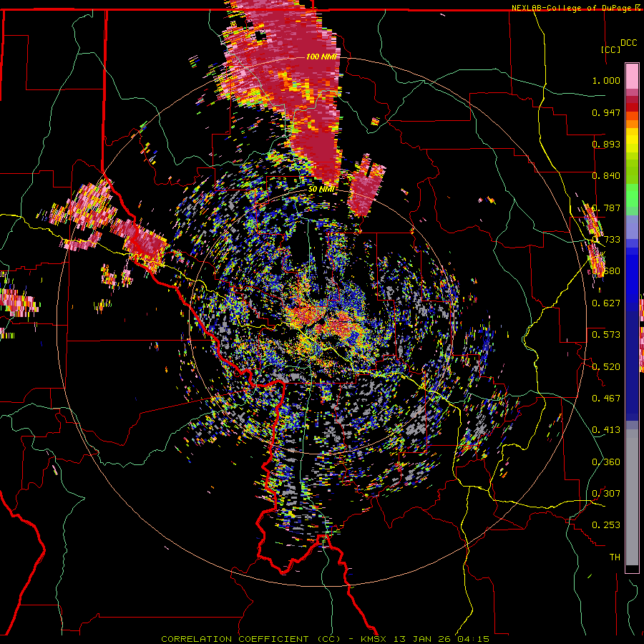Click the 0.360 color scale value

(606, 462)
